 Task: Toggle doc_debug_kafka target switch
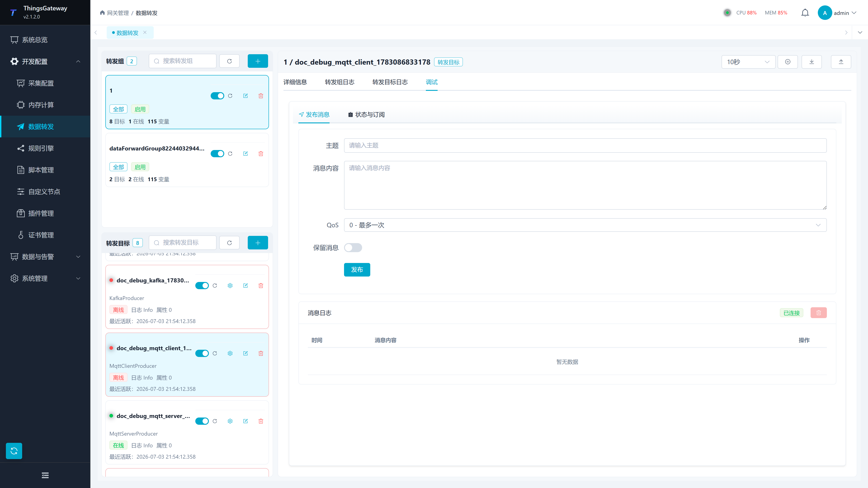coord(202,286)
